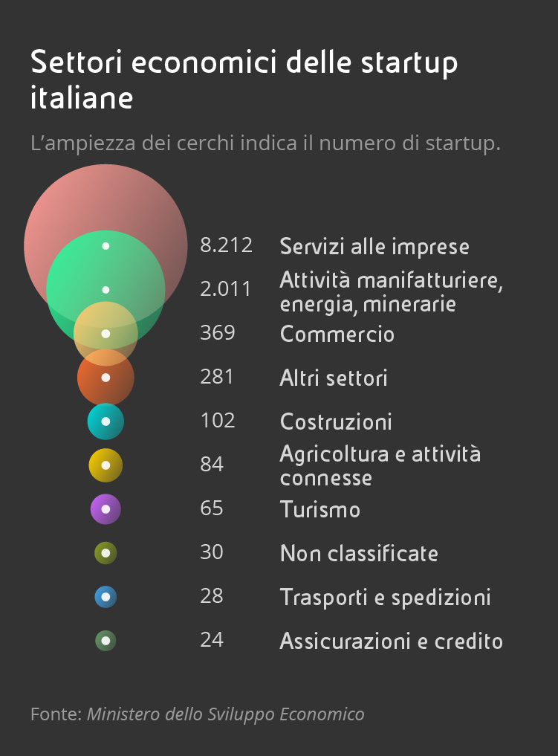Select the yellow Agricoltura bubble
The width and height of the screenshot is (558, 756).
click(106, 465)
